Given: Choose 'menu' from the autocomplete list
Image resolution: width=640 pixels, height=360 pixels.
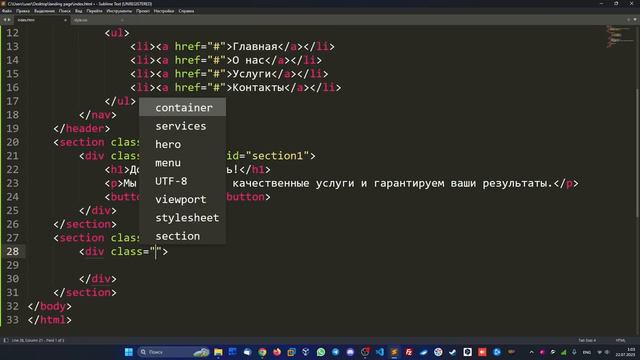Looking at the screenshot, I should click(x=182, y=163).
